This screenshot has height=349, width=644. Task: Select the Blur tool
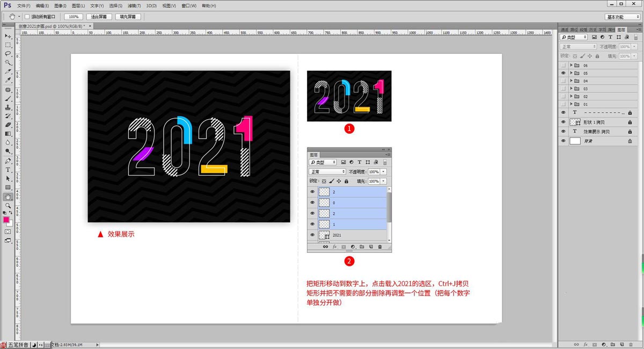8,143
